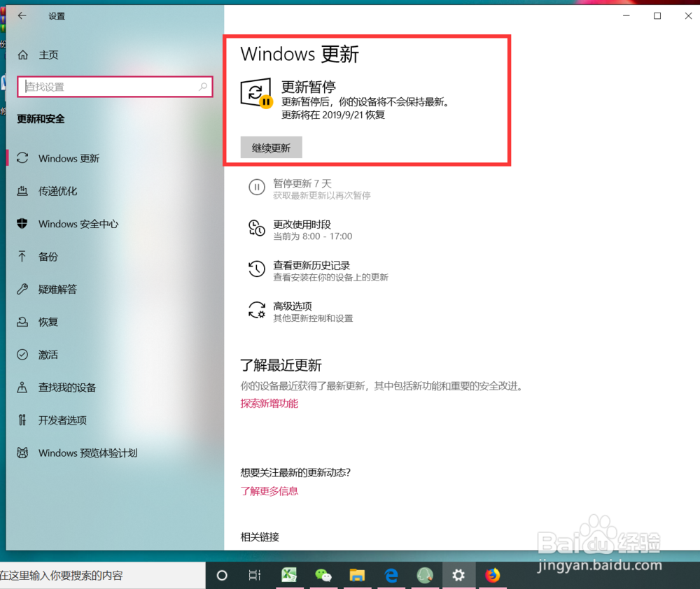The image size is (700, 589).
Task: Select 恢复 in the sidebar
Action: click(46, 322)
